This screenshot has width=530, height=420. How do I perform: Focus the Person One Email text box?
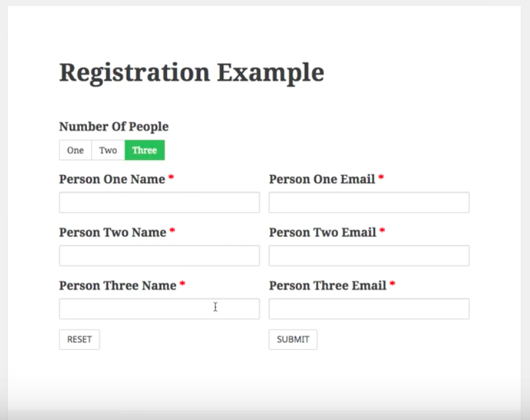point(369,203)
